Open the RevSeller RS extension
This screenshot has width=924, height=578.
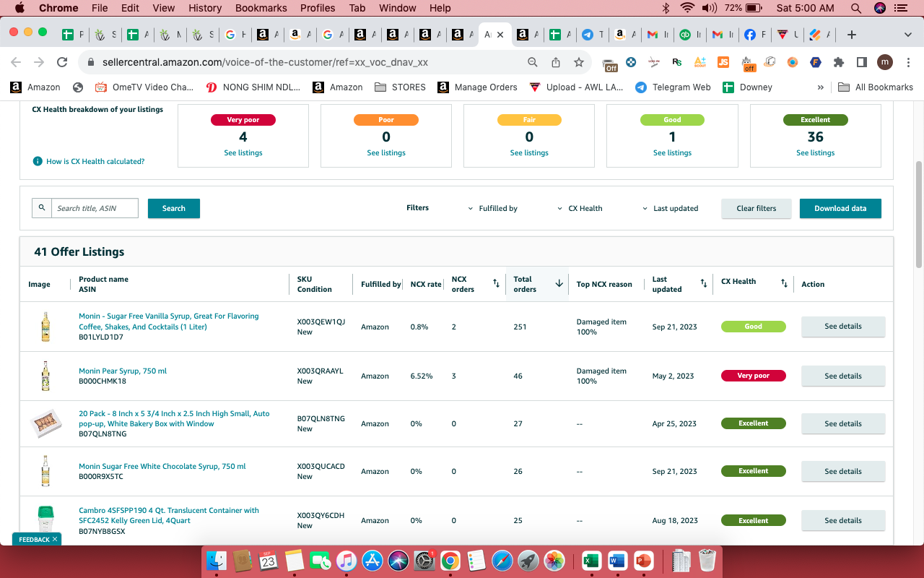pos(676,62)
